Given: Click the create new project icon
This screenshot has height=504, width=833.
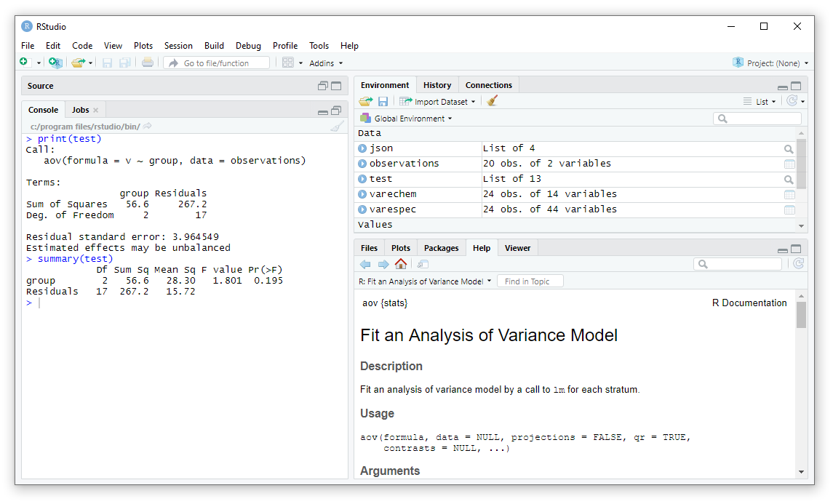Looking at the screenshot, I should click(55, 63).
